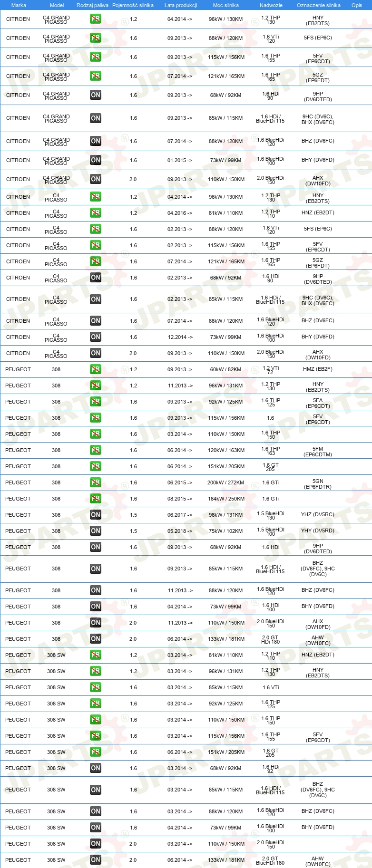Click diesel ON icon, C4 Grand Picasso 85kW/115KM
Image resolution: width=372 pixels, height=868 pixels.
pos(96,118)
